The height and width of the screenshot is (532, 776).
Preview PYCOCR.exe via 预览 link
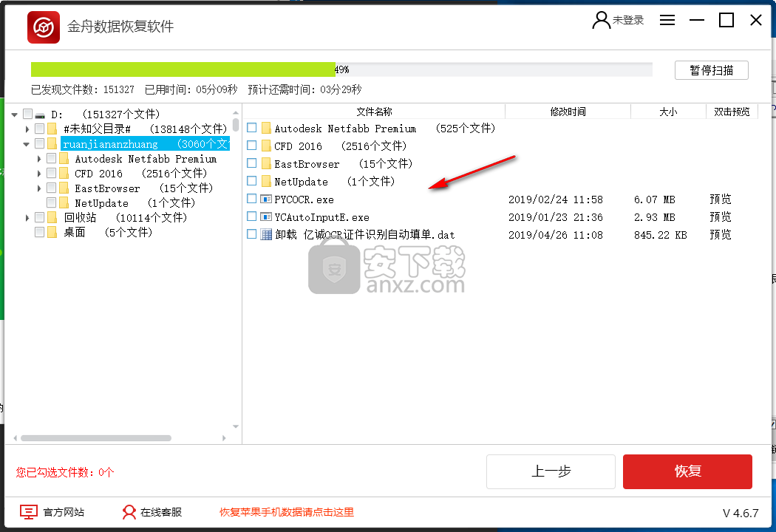tap(720, 199)
